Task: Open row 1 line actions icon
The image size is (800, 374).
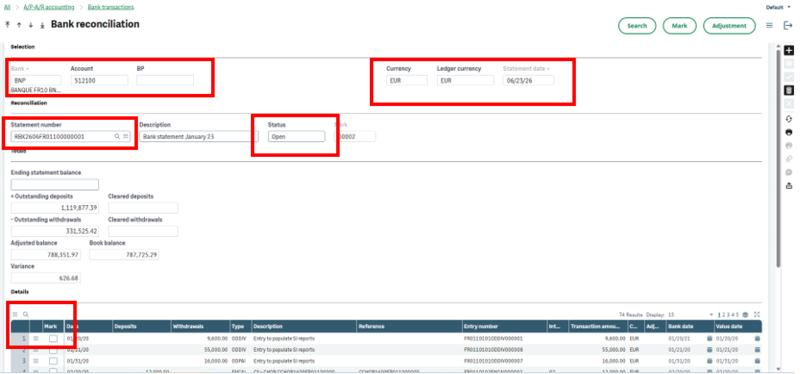Action: pyautogui.click(x=36, y=338)
